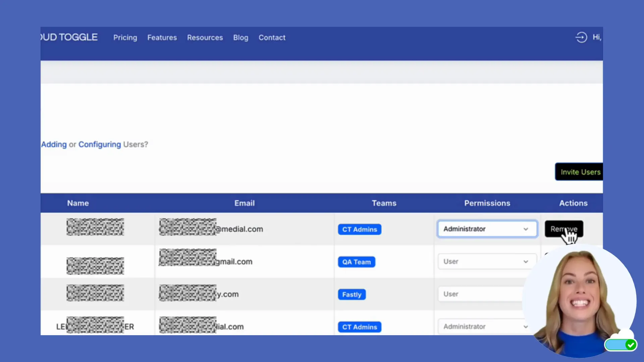Click the sign-out arrow icon in the header
The height and width of the screenshot is (362, 644).
[x=581, y=37]
